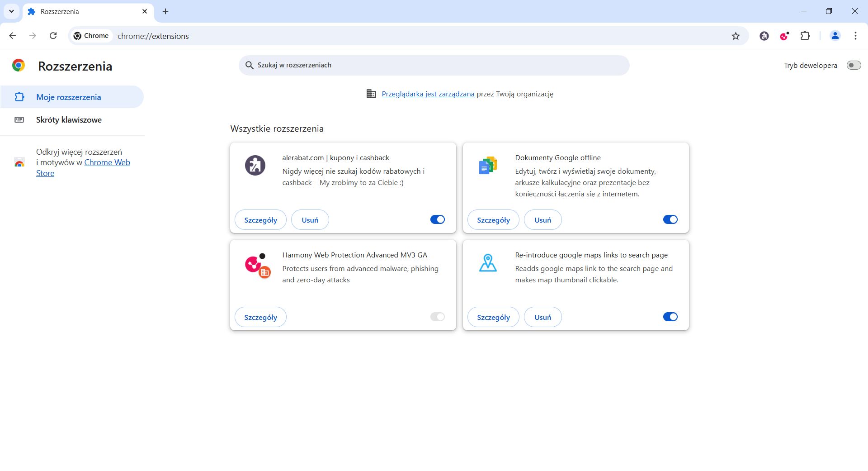Click the Tryb dewelopera label
The width and height of the screenshot is (868, 471).
coord(810,65)
